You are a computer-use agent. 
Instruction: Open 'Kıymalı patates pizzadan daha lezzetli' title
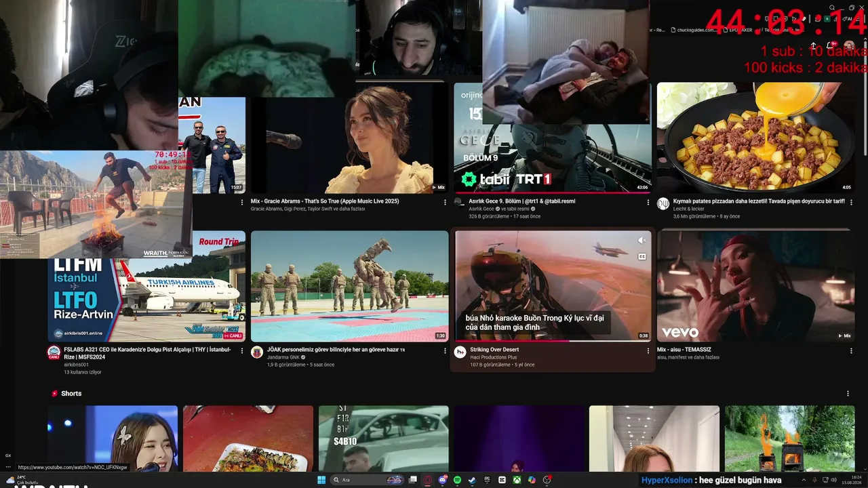[x=759, y=201]
